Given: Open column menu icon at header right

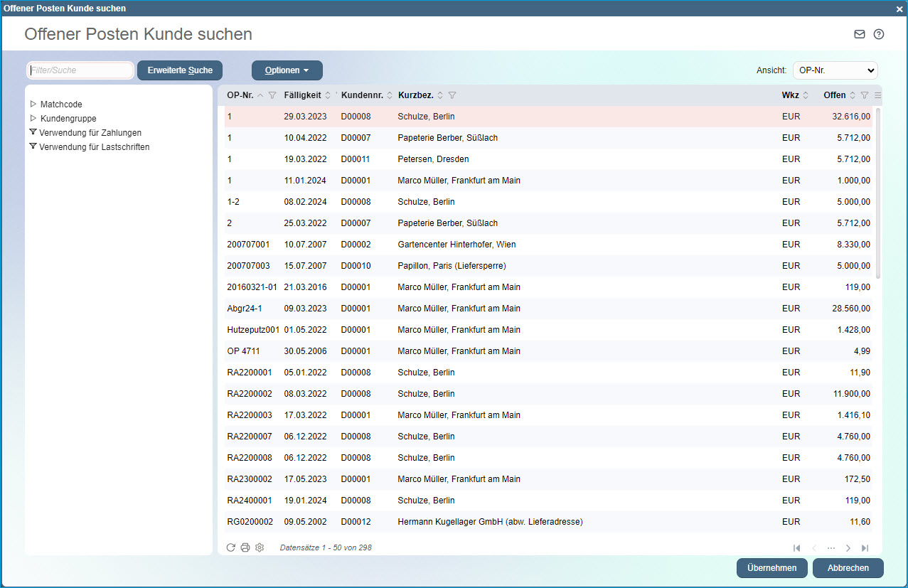Looking at the screenshot, I should click(877, 95).
